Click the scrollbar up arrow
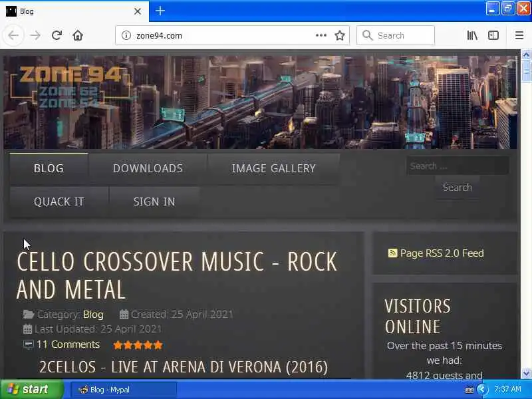This screenshot has width=532, height=399. 526,55
